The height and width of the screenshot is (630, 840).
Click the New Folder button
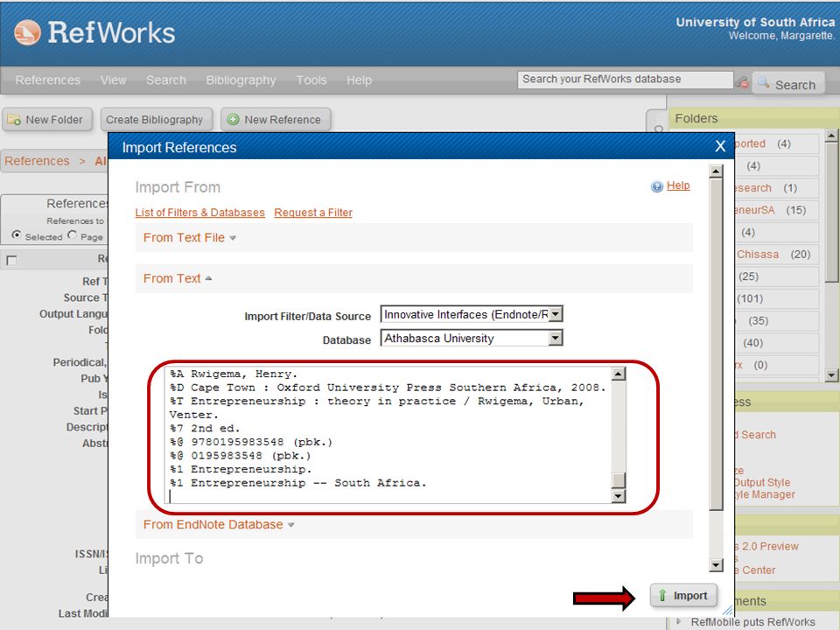click(x=47, y=120)
